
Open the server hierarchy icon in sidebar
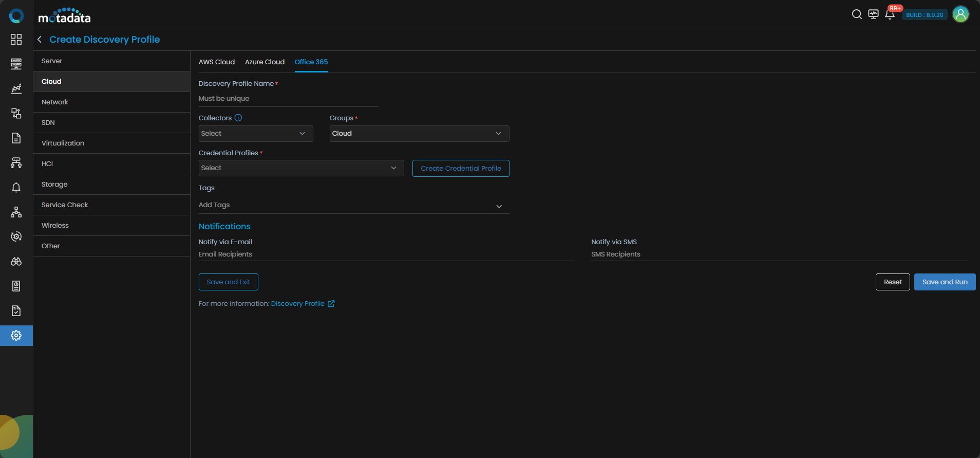pyautogui.click(x=16, y=162)
